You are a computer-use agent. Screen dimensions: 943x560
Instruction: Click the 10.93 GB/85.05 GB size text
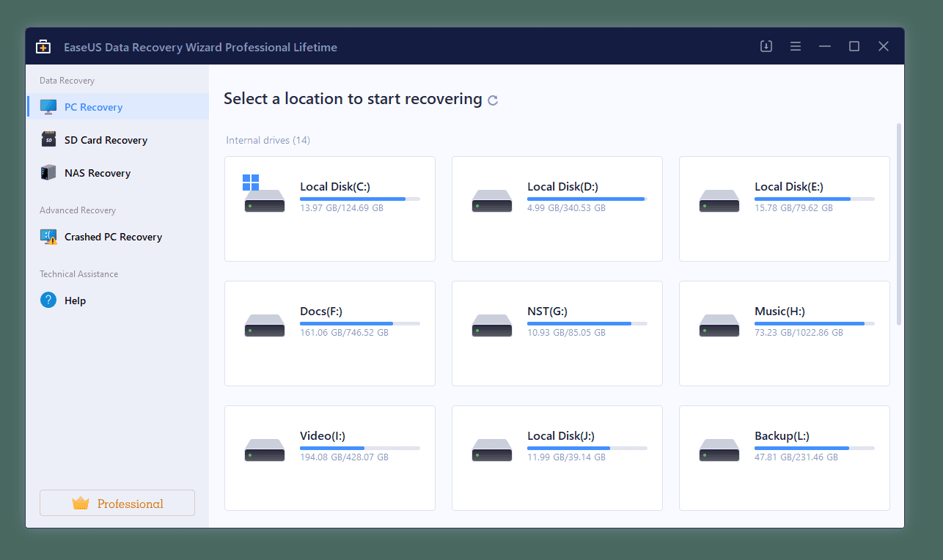[566, 333]
